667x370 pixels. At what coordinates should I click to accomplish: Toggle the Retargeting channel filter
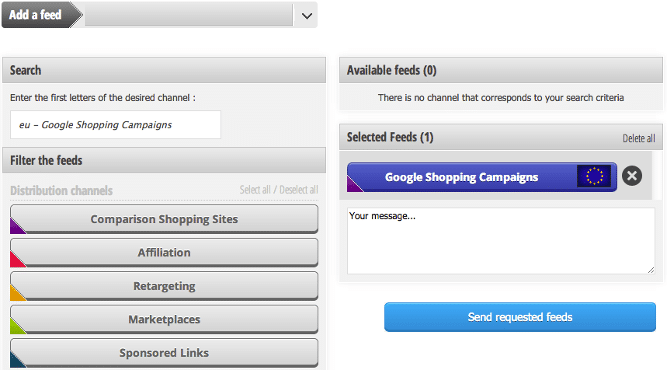[164, 286]
